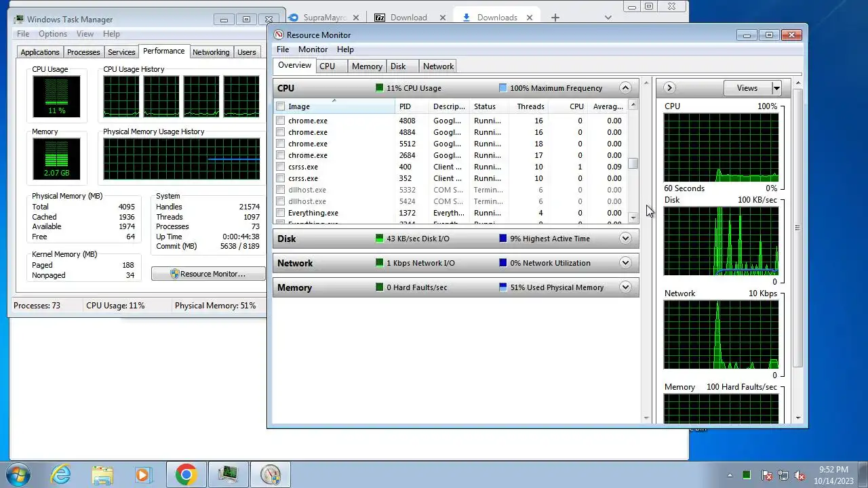Click the Windows Task Manager title icon
868x488 pixels.
(19, 19)
